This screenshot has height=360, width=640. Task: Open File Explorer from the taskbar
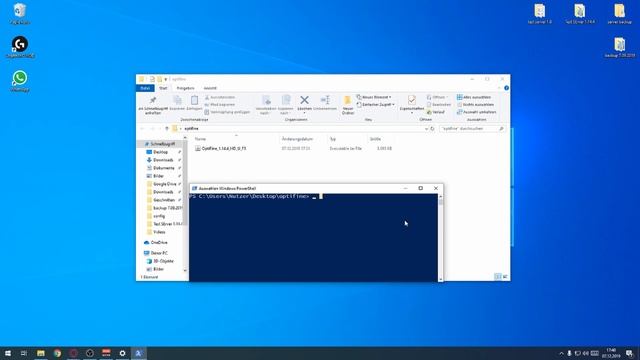coord(41,353)
